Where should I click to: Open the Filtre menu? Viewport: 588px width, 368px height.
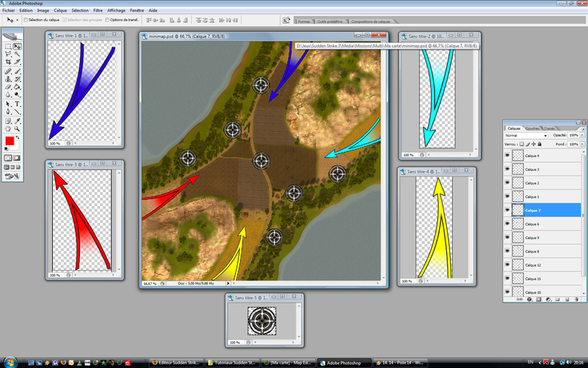[98, 10]
